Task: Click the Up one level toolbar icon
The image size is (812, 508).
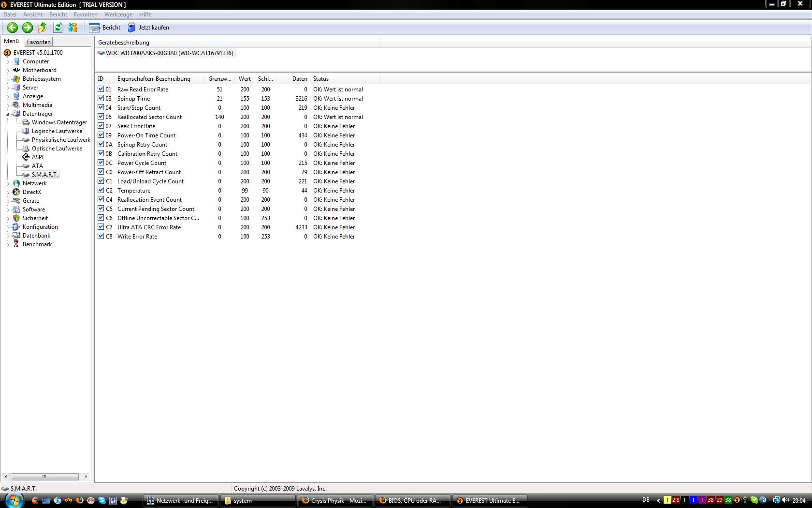Action: pos(43,28)
